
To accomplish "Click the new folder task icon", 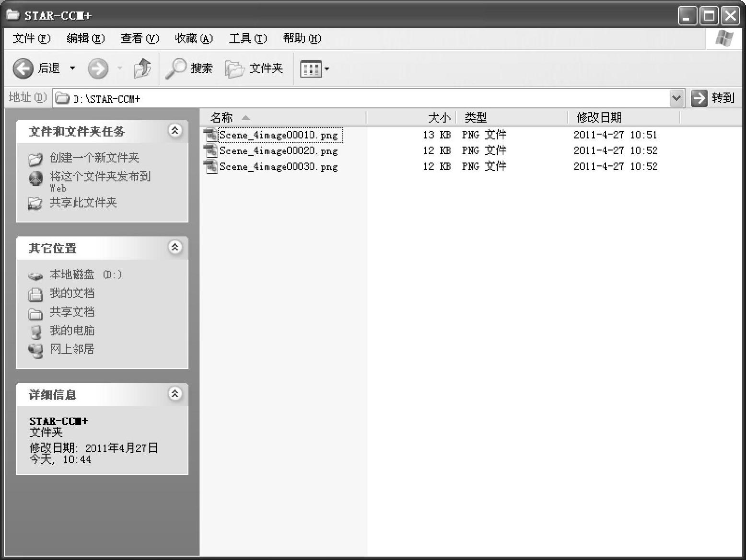I will [x=35, y=159].
